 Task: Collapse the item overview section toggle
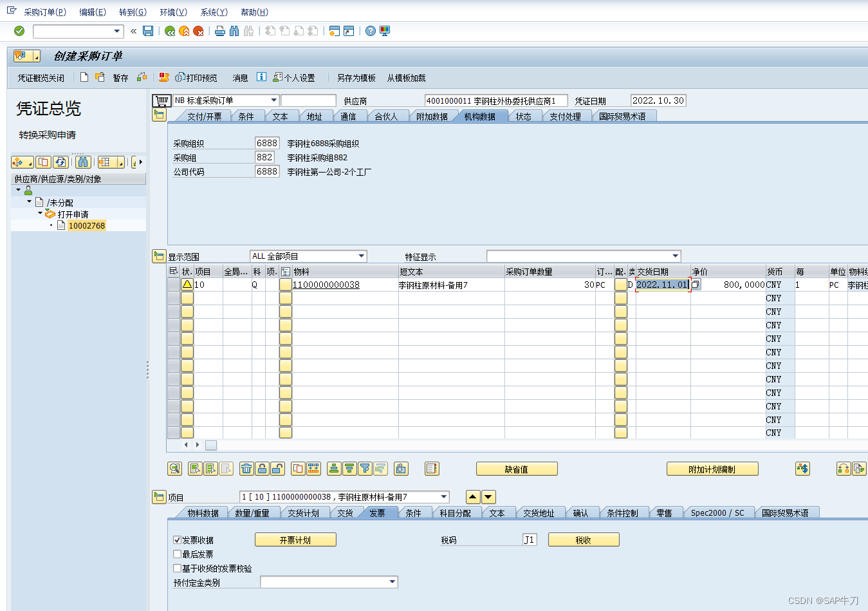point(159,256)
